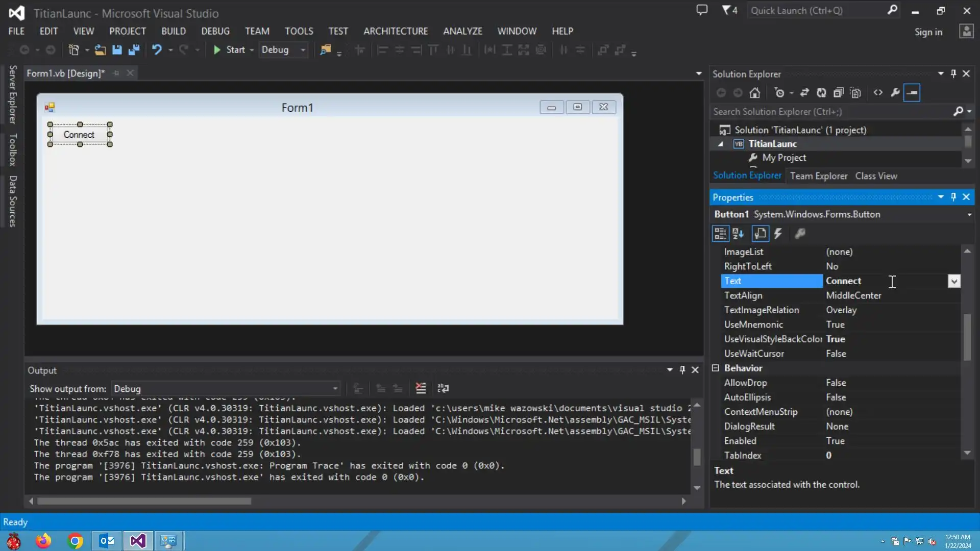Click the Save All toolbar icon
The image size is (980, 551).
(x=134, y=50)
